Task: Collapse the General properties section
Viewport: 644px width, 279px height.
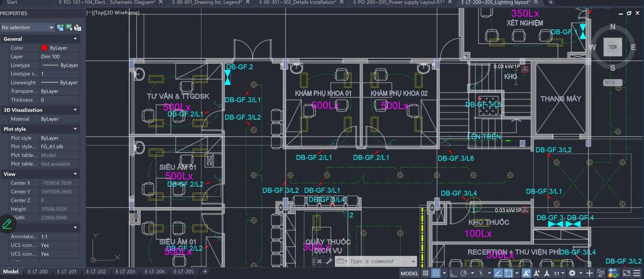Action: pyautogui.click(x=75, y=39)
